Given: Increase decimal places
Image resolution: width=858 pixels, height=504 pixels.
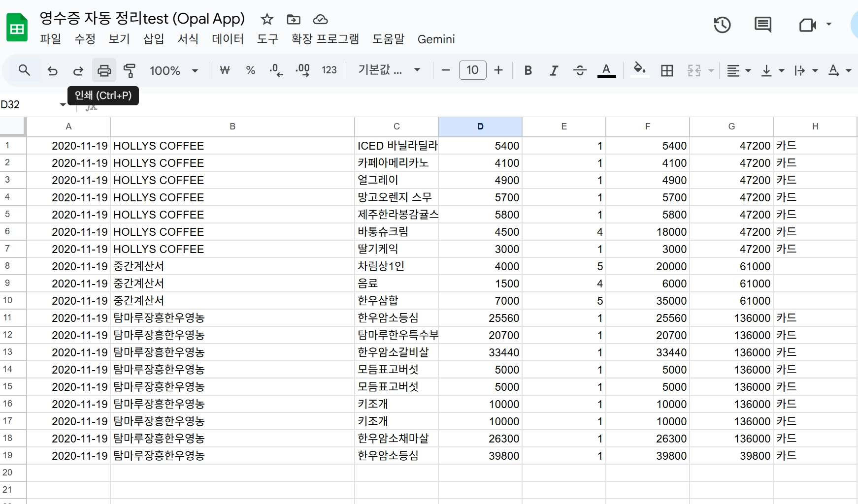Looking at the screenshot, I should (x=302, y=70).
